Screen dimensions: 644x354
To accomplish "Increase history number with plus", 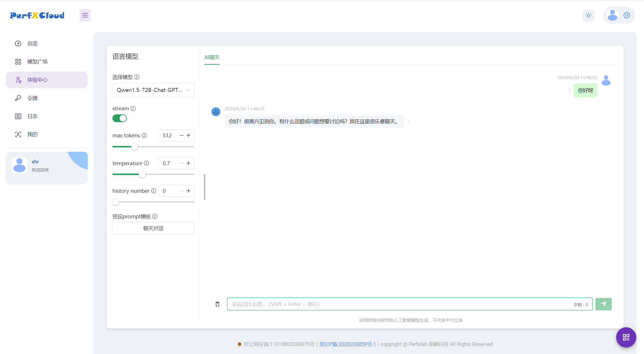I will coord(188,191).
